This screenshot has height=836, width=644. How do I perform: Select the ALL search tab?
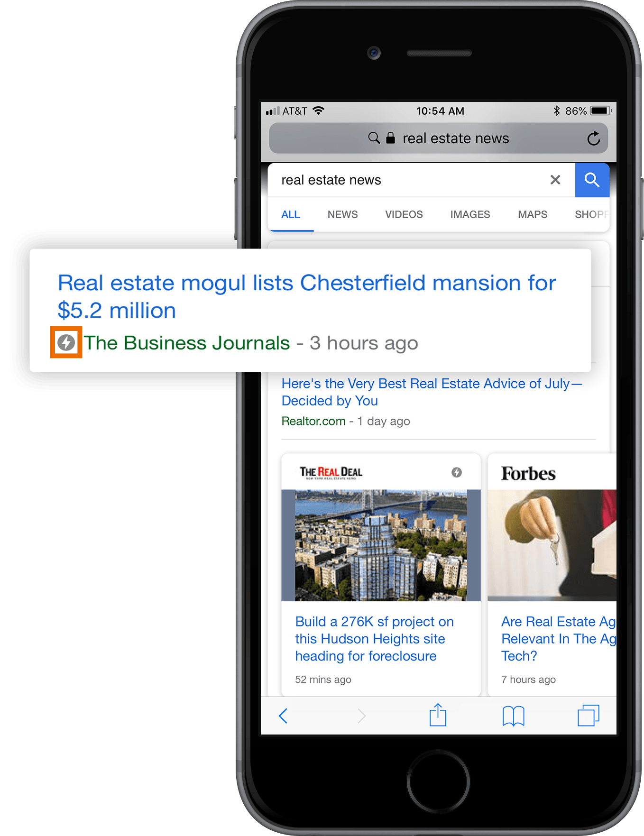291,214
